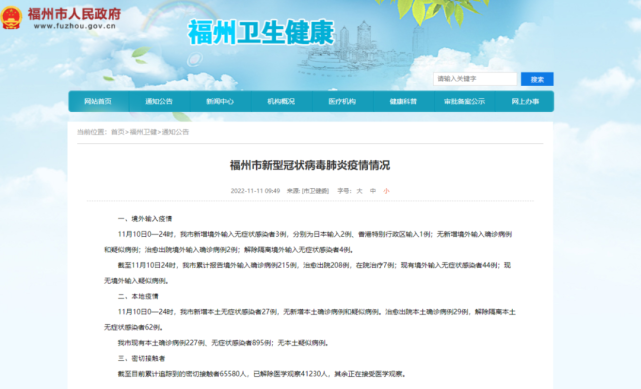Set font size to 小
This screenshot has height=389, width=641.
(x=386, y=191)
